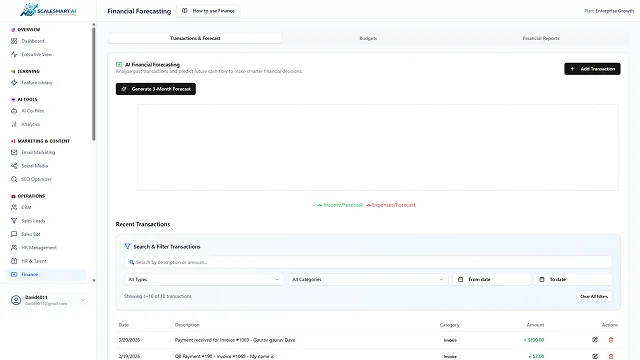Open SEO Optimizer magnifier icon

click(14, 179)
